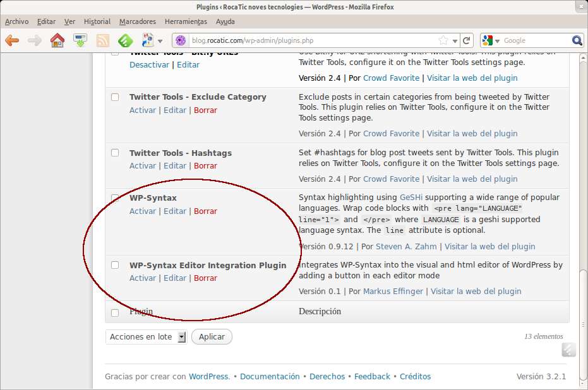Open the Editar menu in the menu bar
This screenshot has height=390, width=588.
pyautogui.click(x=46, y=21)
